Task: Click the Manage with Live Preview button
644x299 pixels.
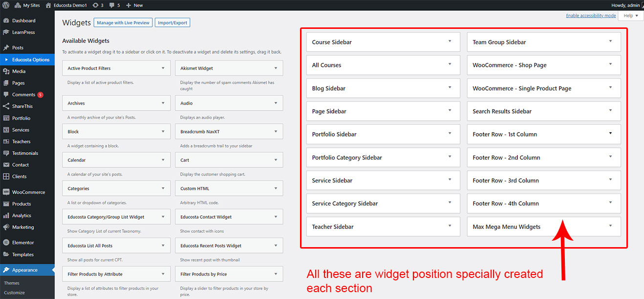Action: (x=123, y=23)
